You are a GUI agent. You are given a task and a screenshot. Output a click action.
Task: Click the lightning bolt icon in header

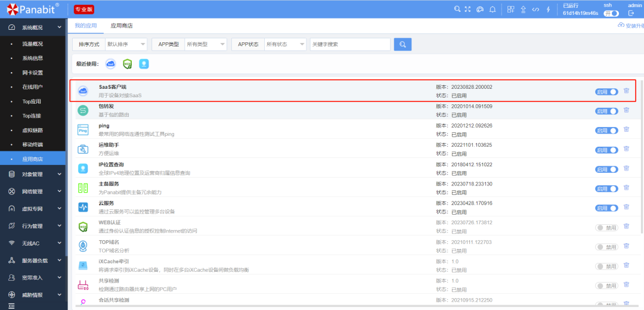[x=548, y=10]
